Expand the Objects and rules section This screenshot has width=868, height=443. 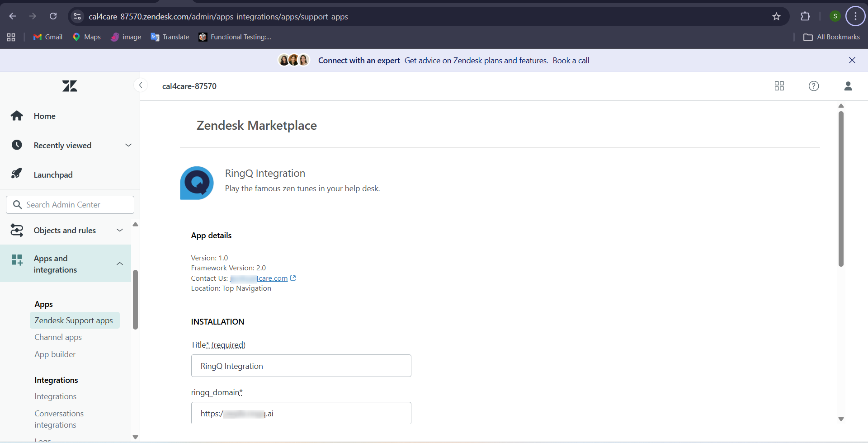click(66, 231)
